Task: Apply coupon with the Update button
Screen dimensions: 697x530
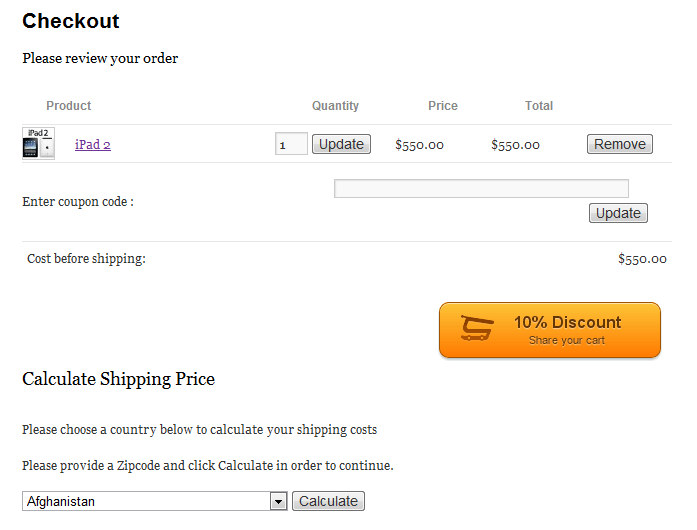Action: 618,213
